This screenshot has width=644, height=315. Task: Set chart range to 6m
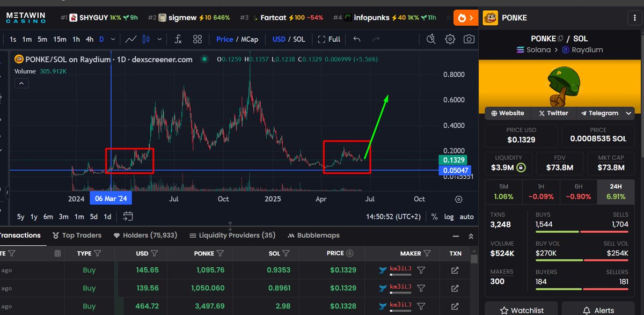tap(48, 217)
